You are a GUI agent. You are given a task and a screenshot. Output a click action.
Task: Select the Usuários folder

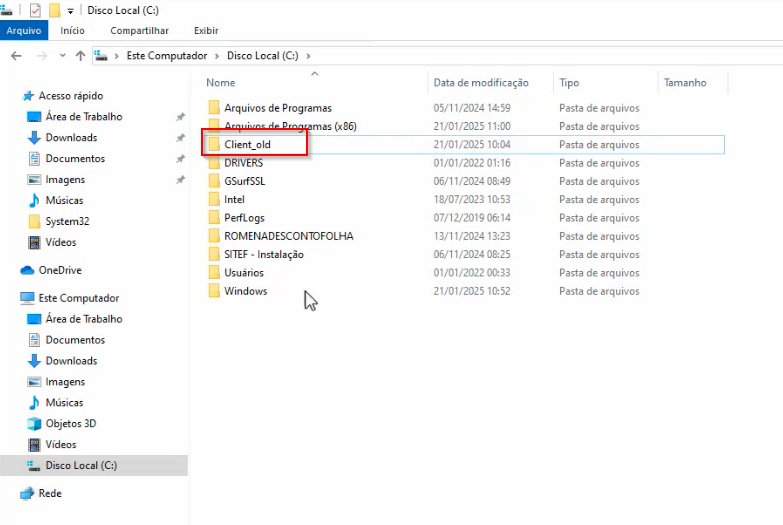pos(244,273)
